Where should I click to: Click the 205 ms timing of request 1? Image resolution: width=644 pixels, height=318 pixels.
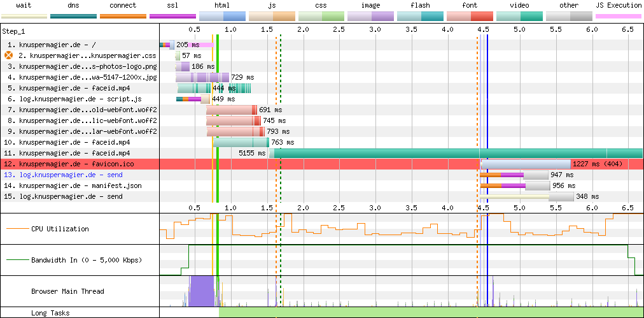(187, 45)
